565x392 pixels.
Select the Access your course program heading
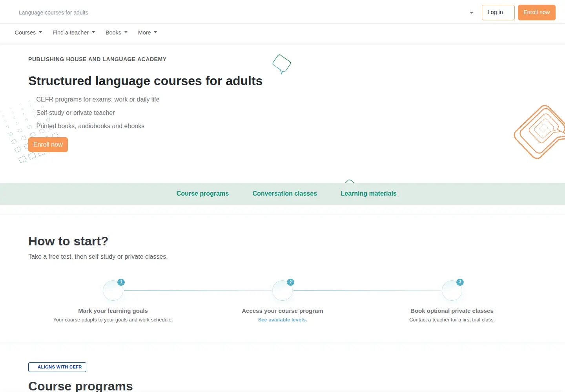[x=282, y=311]
